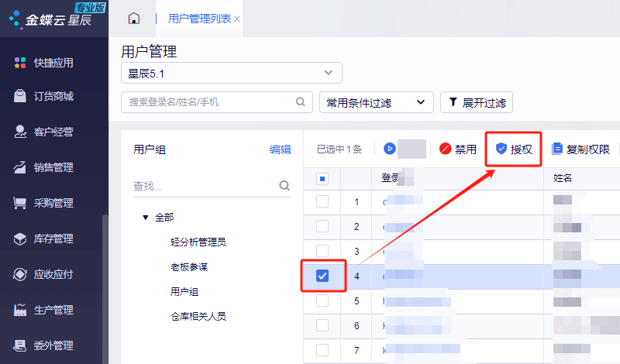Viewport: 620px width, 364px height.
Task: Toggle the select-all header checkbox
Action: (322, 179)
